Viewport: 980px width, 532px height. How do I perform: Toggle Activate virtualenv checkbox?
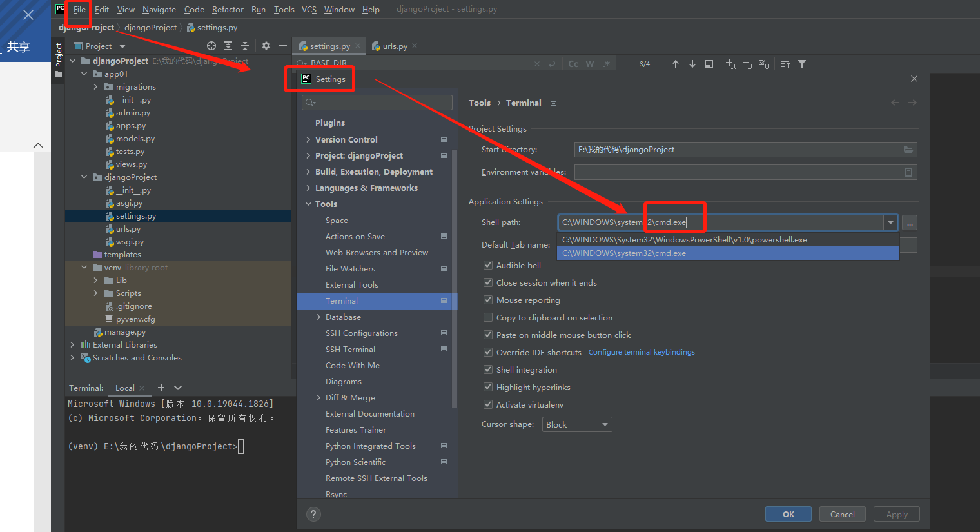[488, 404]
